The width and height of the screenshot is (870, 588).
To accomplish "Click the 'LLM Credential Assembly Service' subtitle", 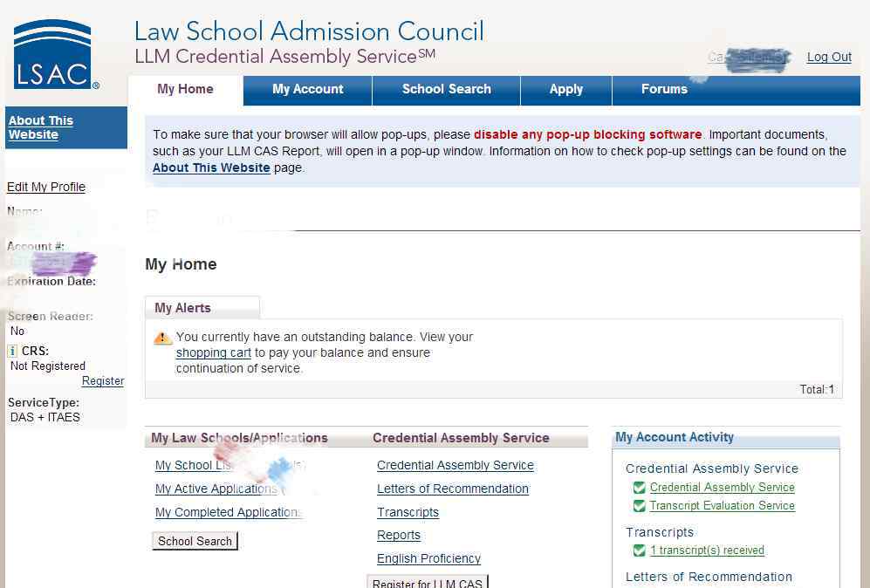I will (x=284, y=57).
